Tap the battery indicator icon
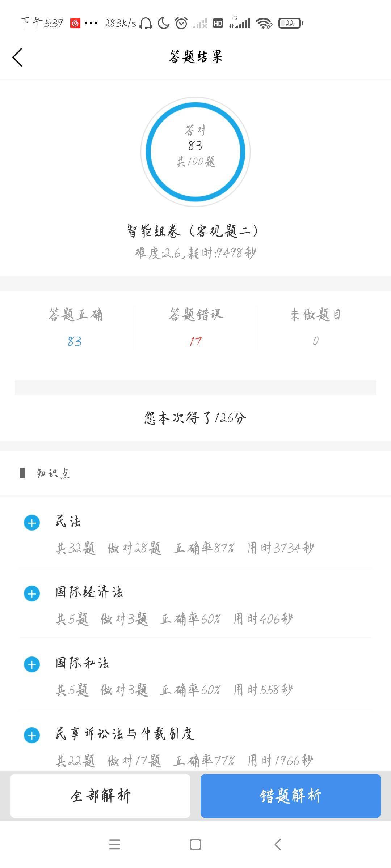This screenshot has height=868, width=391. (x=290, y=24)
